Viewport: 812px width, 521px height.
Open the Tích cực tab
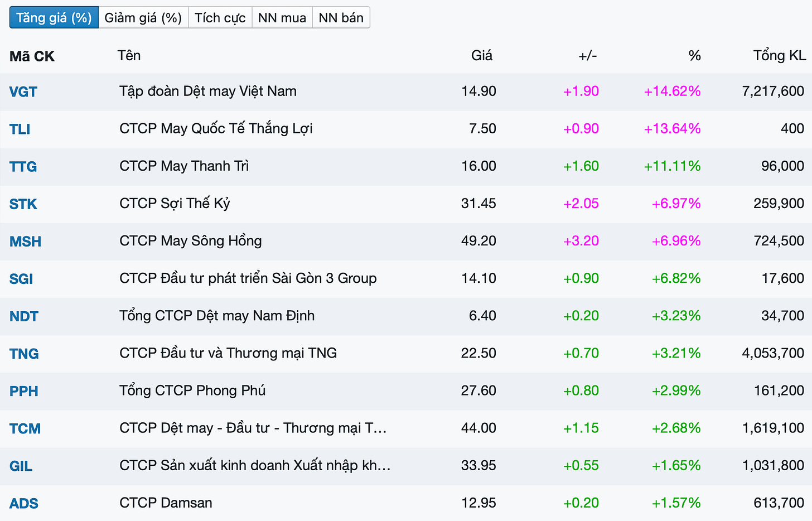(220, 18)
